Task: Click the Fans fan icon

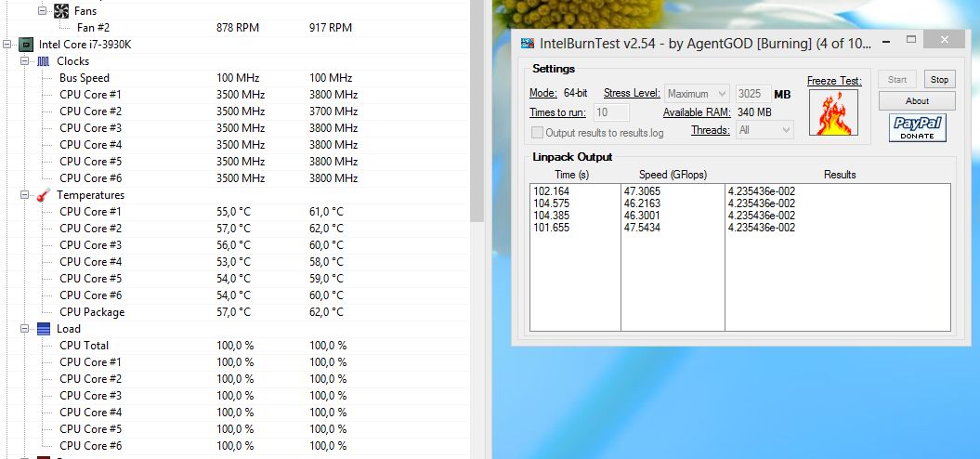Action: (x=61, y=10)
